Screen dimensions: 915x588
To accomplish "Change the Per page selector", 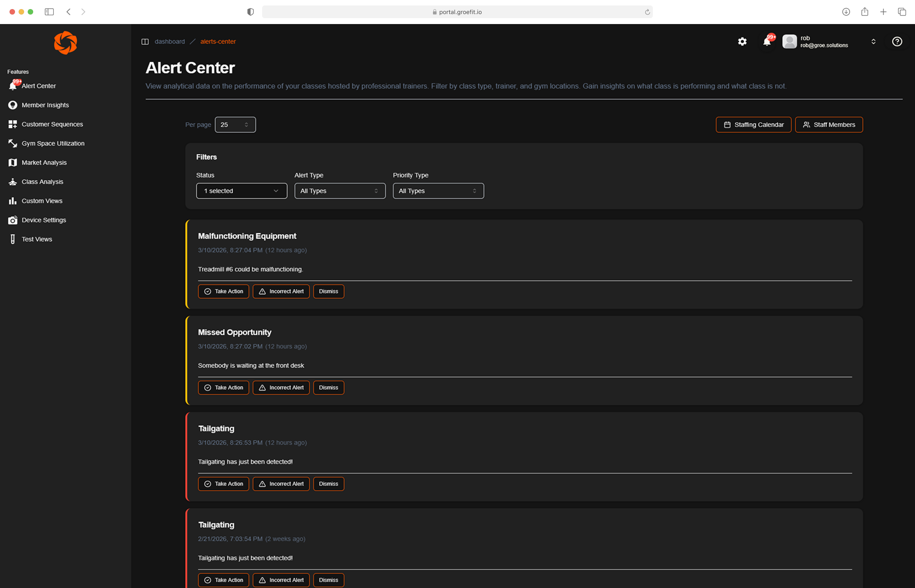I will pyautogui.click(x=235, y=124).
